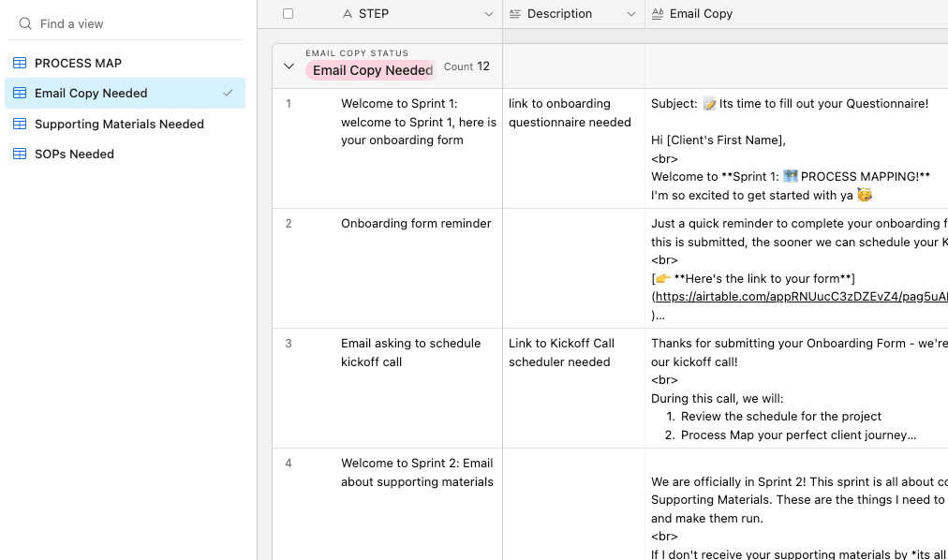Click the search magnifier icon in Find a view

[x=24, y=23]
